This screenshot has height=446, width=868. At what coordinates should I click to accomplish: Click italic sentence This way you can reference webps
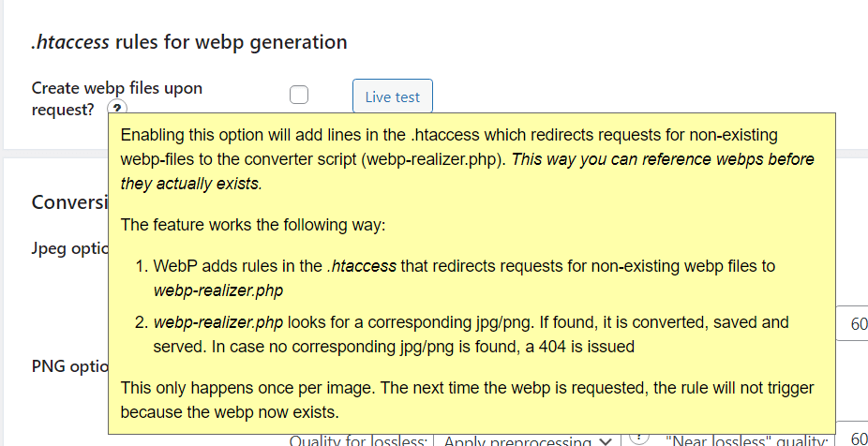pyautogui.click(x=467, y=171)
